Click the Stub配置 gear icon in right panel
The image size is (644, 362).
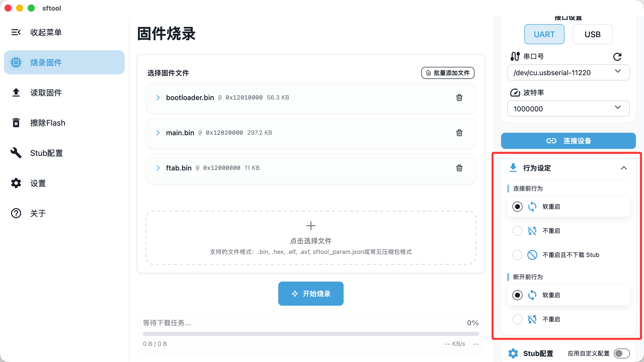[x=513, y=353]
